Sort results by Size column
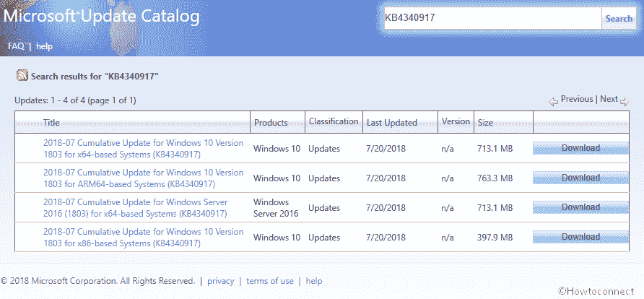644x299 pixels. pos(485,123)
